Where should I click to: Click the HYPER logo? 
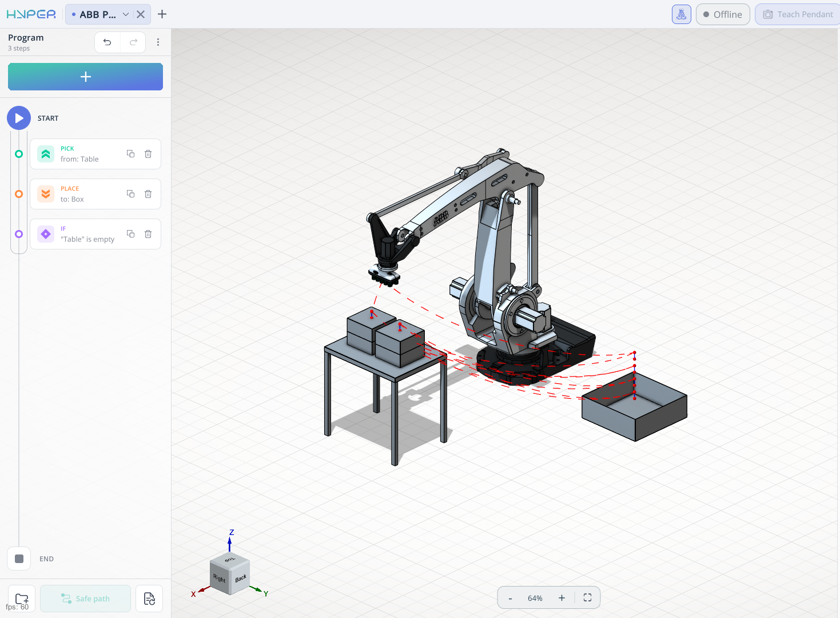[x=31, y=14]
